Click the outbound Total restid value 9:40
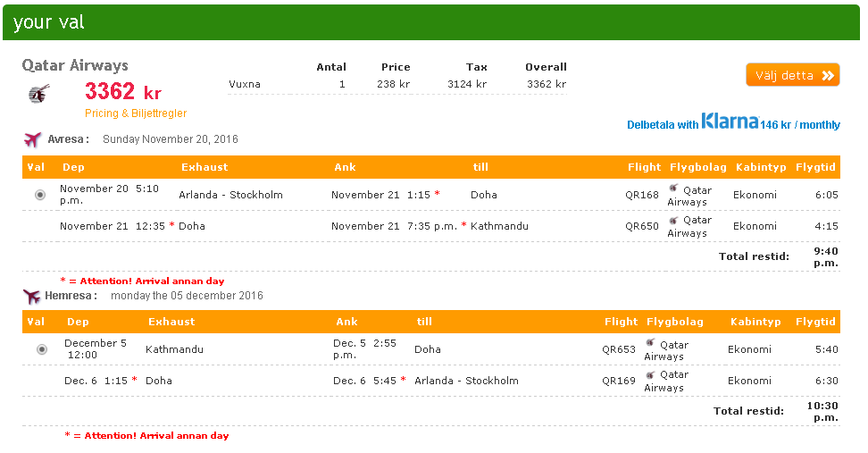The height and width of the screenshot is (453, 868). 825,257
